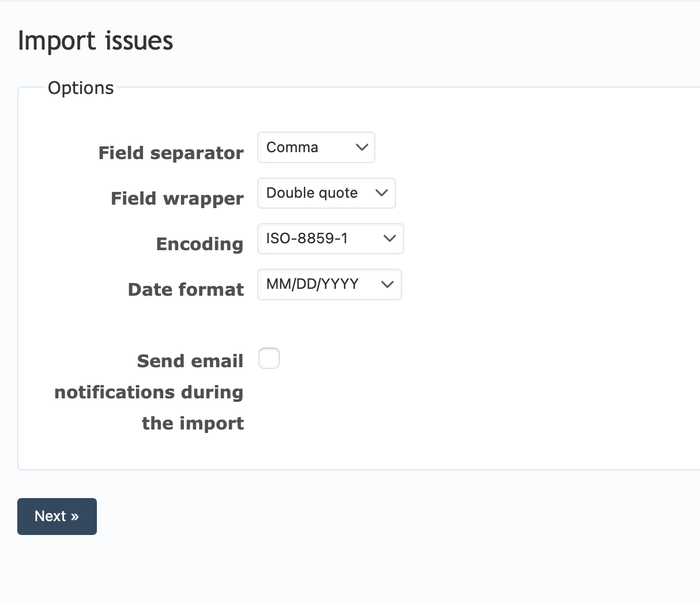Click the Field wrapper dropdown arrow
This screenshot has width=700, height=603.
tap(382, 193)
